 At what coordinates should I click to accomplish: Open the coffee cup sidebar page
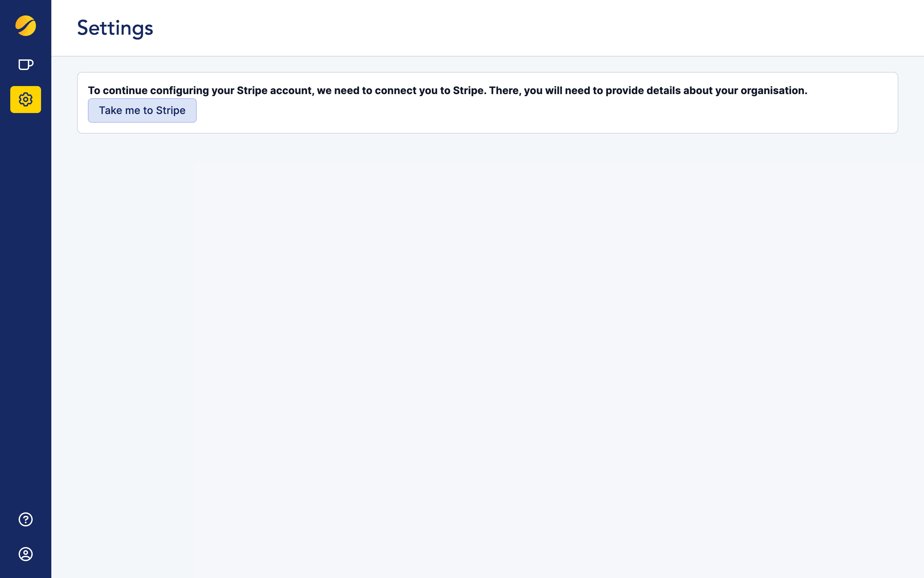pyautogui.click(x=26, y=65)
